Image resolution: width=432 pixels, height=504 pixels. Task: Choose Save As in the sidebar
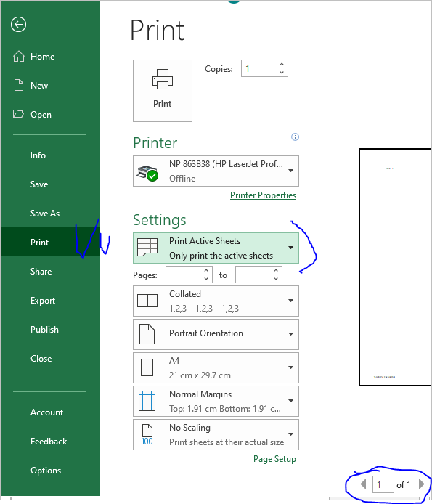[50, 213]
